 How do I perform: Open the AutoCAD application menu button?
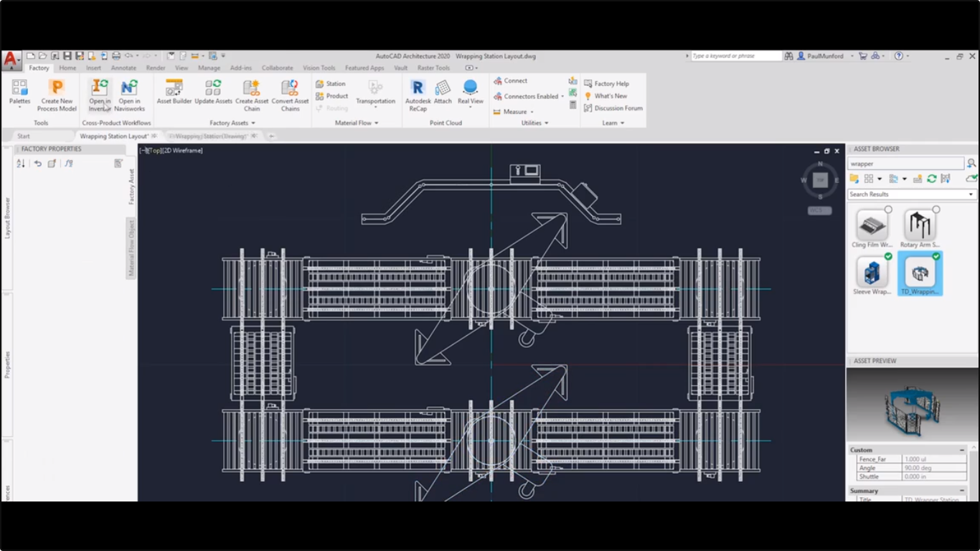tap(11, 61)
